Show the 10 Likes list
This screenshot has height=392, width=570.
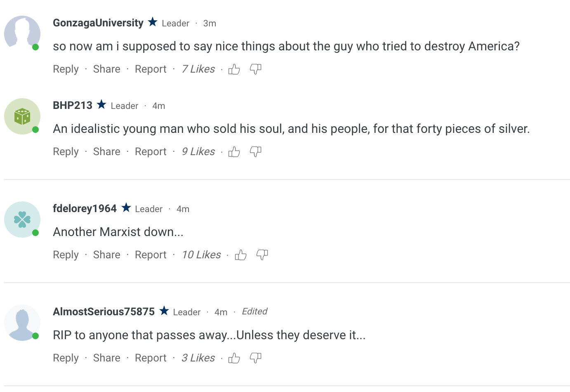[x=201, y=255]
